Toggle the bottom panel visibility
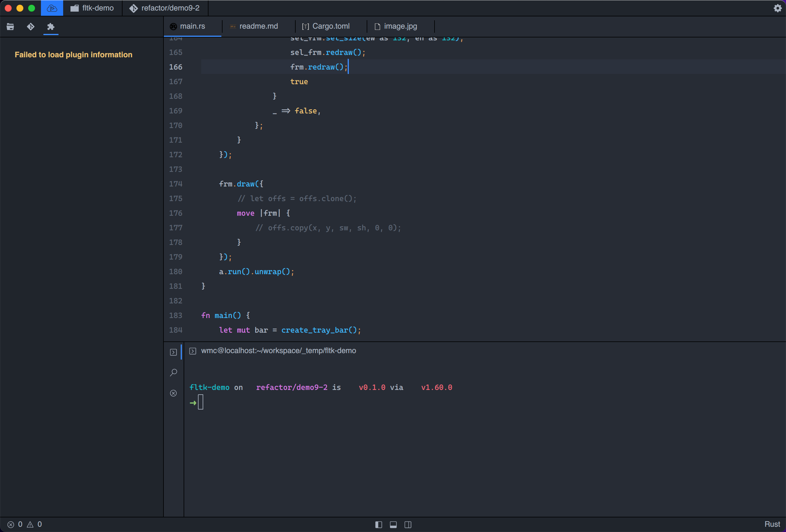The image size is (786, 532). click(x=393, y=525)
